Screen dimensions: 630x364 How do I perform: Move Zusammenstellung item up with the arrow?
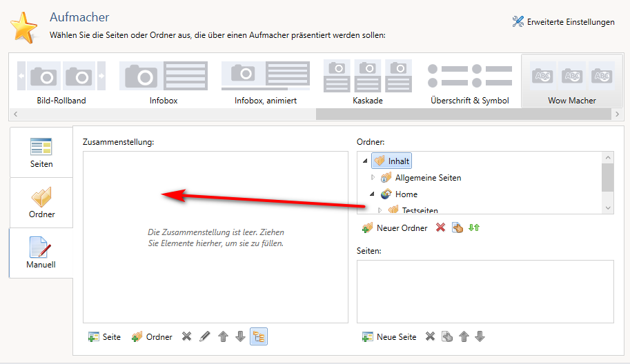pyautogui.click(x=223, y=336)
